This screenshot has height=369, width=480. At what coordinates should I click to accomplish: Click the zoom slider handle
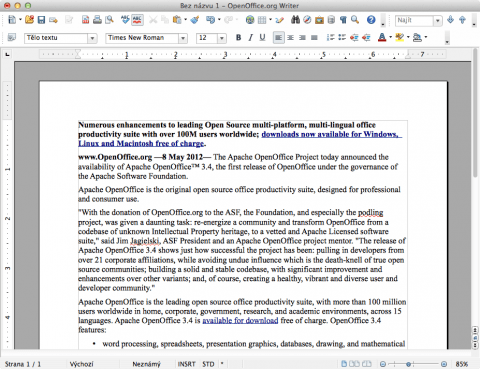tap(408, 364)
